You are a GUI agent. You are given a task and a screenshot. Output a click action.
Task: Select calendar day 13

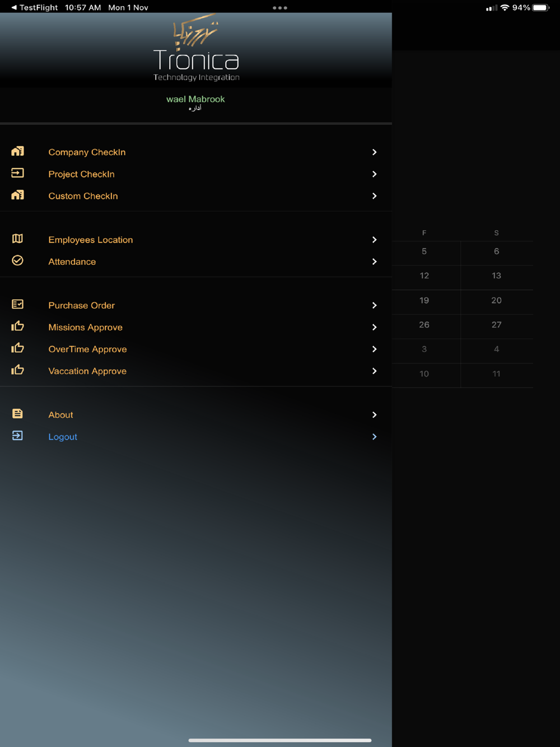[497, 276]
